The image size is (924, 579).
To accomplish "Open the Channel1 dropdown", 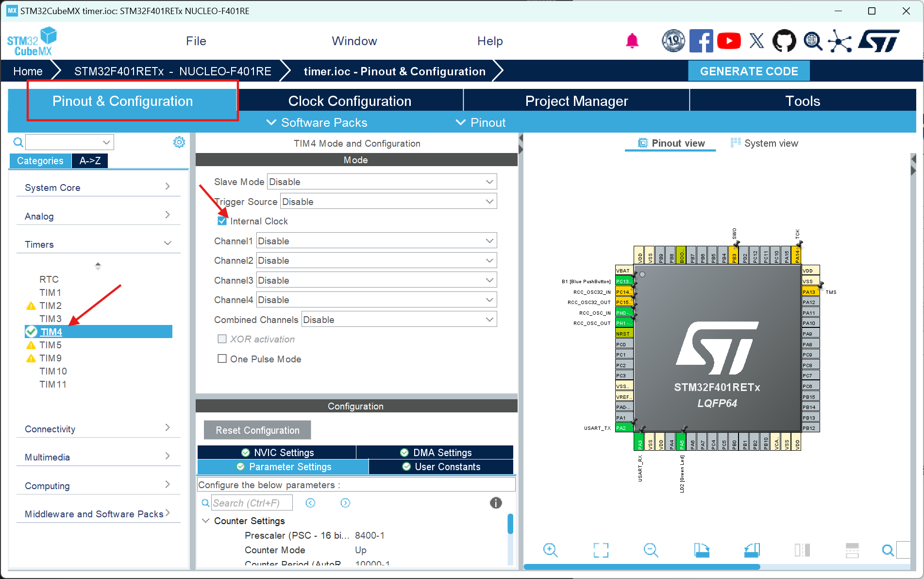I will [x=376, y=241].
